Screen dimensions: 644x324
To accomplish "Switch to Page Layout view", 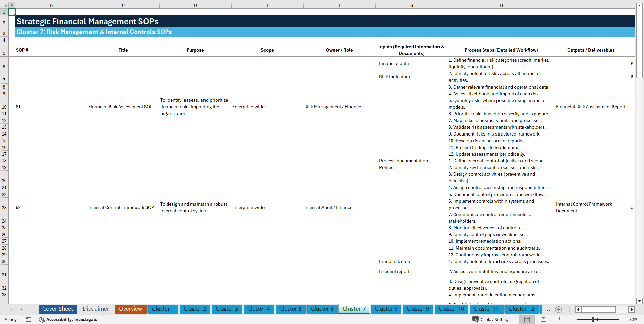I will [543, 319].
